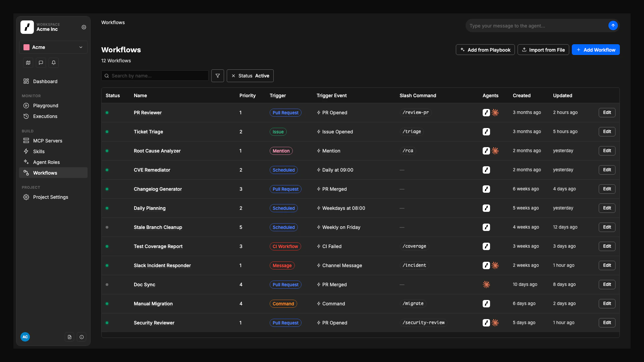This screenshot has height=362, width=644.
Task: Click slash agent icon in Manual Migration row
Action: click(486, 304)
